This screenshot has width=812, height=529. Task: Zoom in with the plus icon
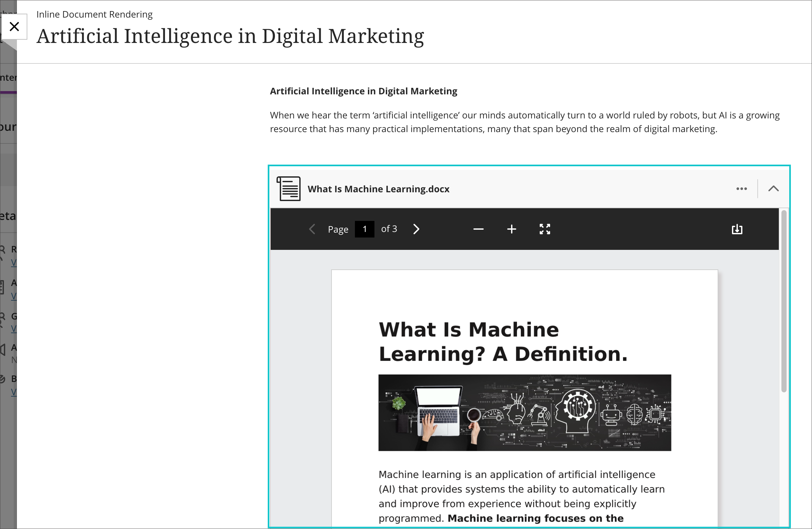511,229
